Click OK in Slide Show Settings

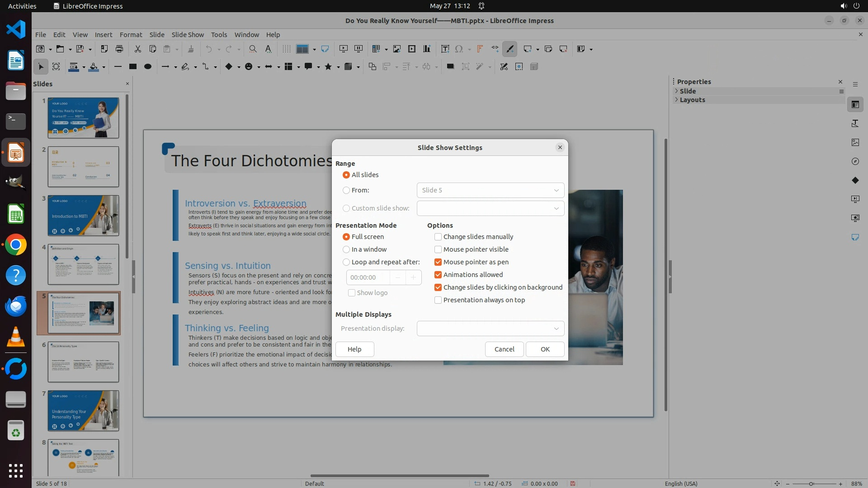pos(545,349)
